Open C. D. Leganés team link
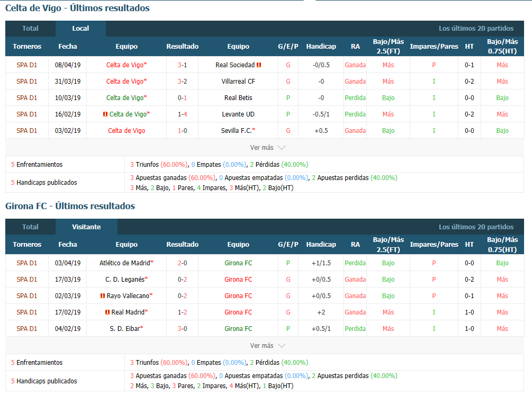 (125, 279)
